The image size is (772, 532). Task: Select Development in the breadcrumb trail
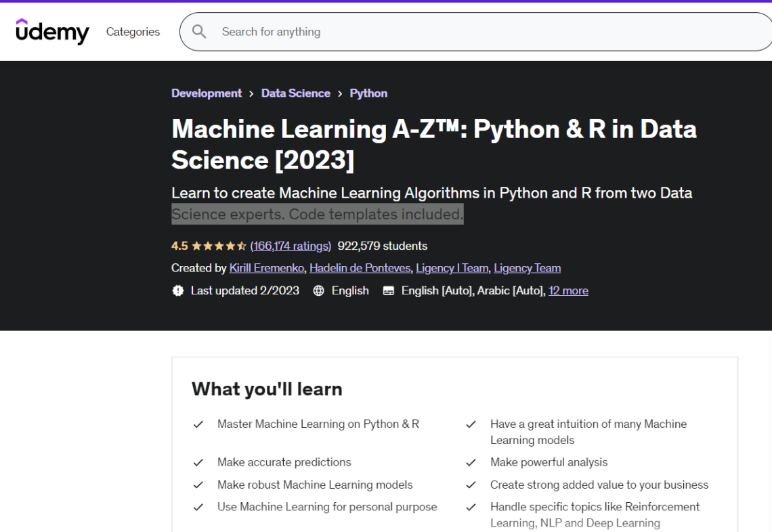(207, 93)
